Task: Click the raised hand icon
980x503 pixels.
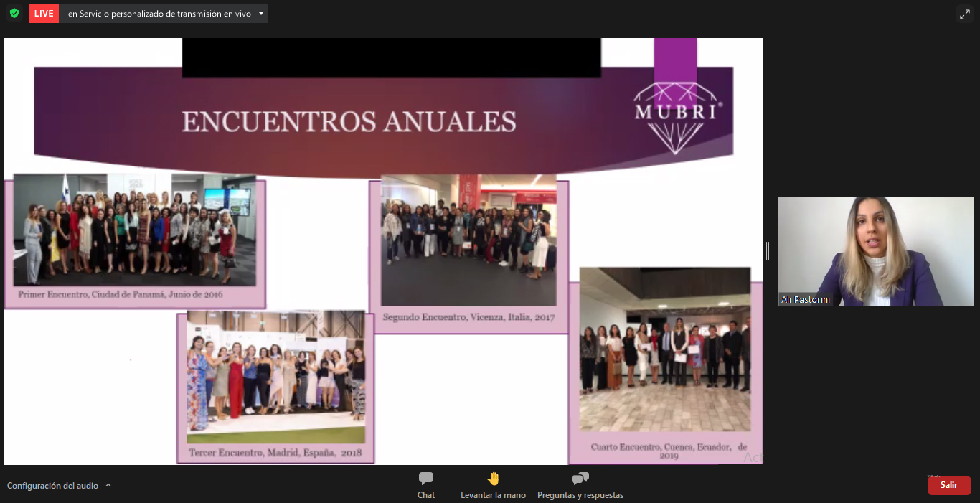Action: [493, 477]
